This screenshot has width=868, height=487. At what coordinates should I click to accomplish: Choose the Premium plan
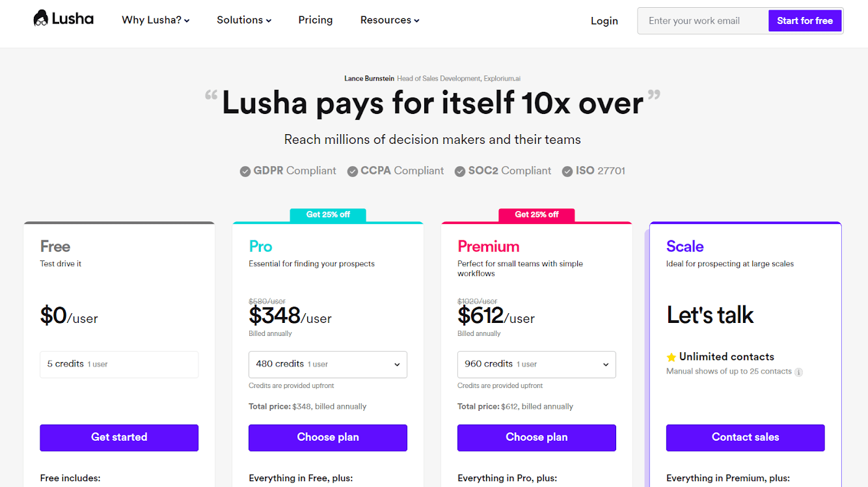tap(537, 438)
